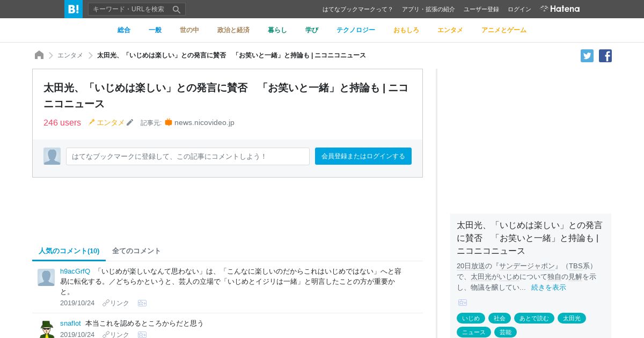Open the Hatena logo link
Image resolution: width=644 pixels, height=338 pixels.
coord(560,9)
